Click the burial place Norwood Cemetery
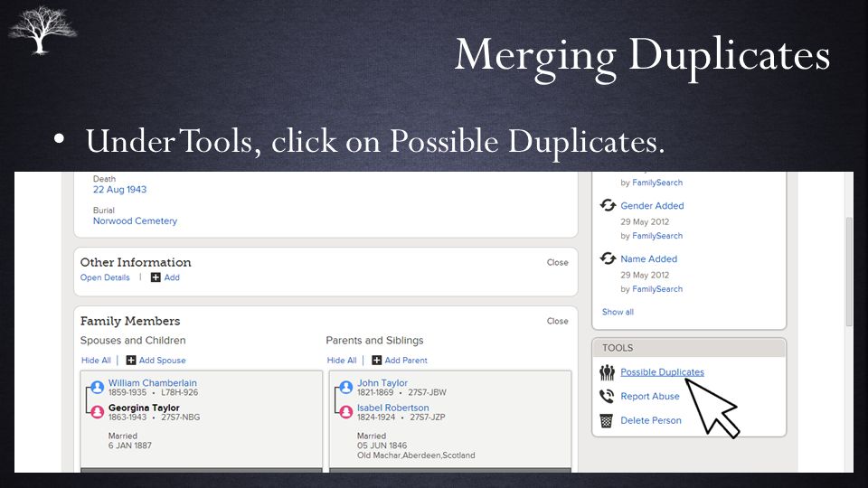The height and width of the screenshot is (488, 868). [x=135, y=221]
